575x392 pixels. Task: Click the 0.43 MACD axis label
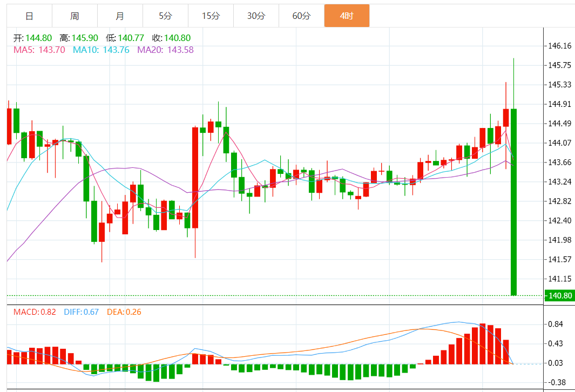click(555, 343)
